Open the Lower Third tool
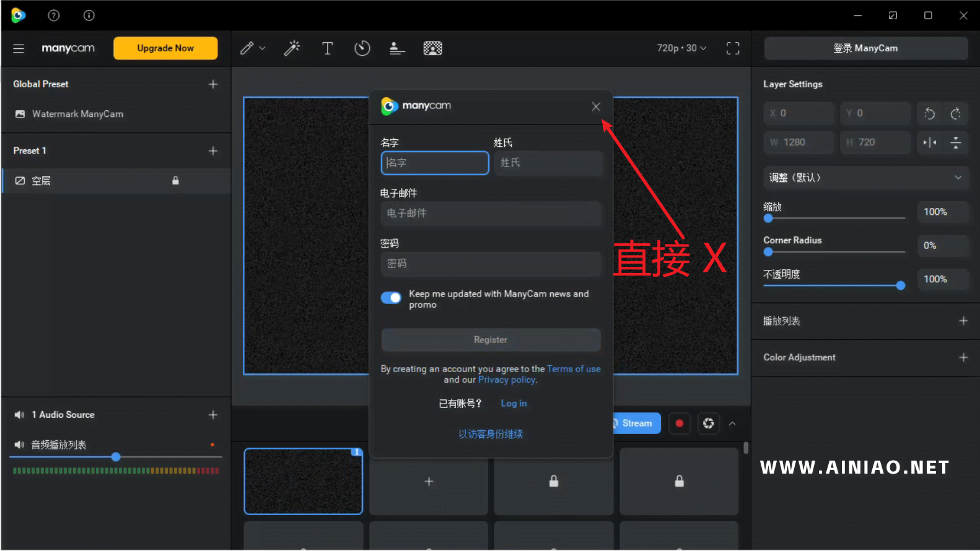980x551 pixels. coord(397,48)
